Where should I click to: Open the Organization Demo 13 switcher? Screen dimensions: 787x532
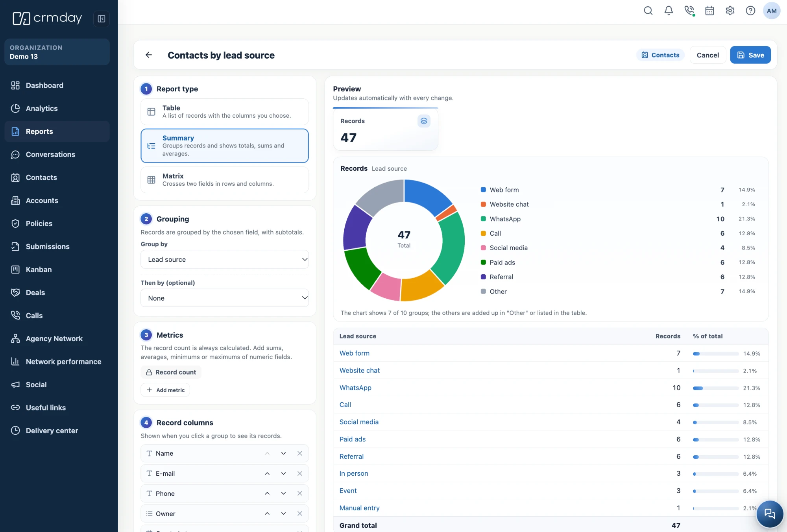point(57,52)
